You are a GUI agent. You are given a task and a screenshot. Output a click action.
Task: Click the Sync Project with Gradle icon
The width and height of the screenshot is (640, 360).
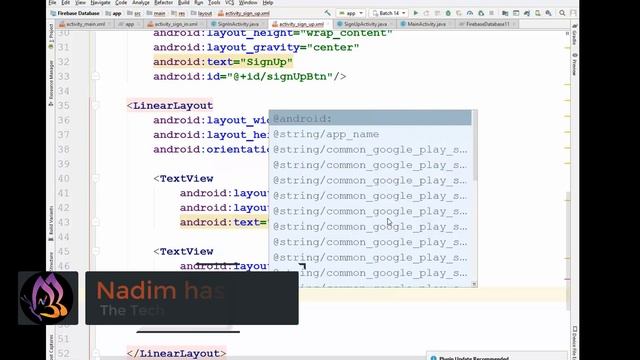527,13
